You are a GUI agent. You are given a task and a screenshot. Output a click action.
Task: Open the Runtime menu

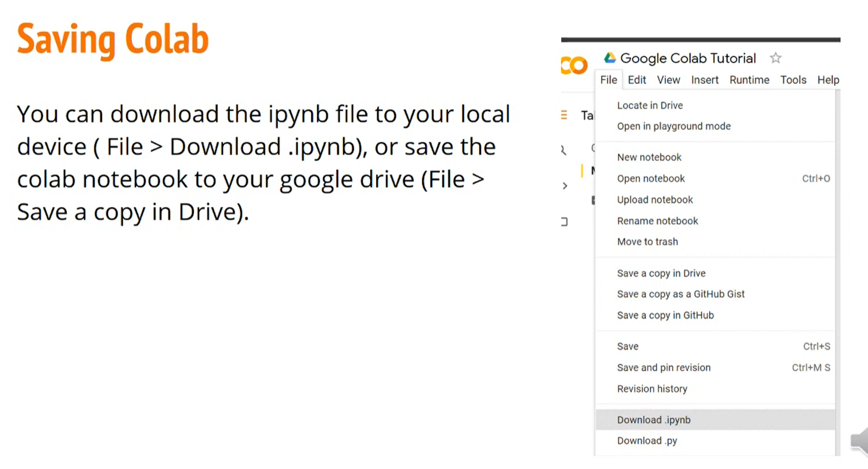[749, 80]
